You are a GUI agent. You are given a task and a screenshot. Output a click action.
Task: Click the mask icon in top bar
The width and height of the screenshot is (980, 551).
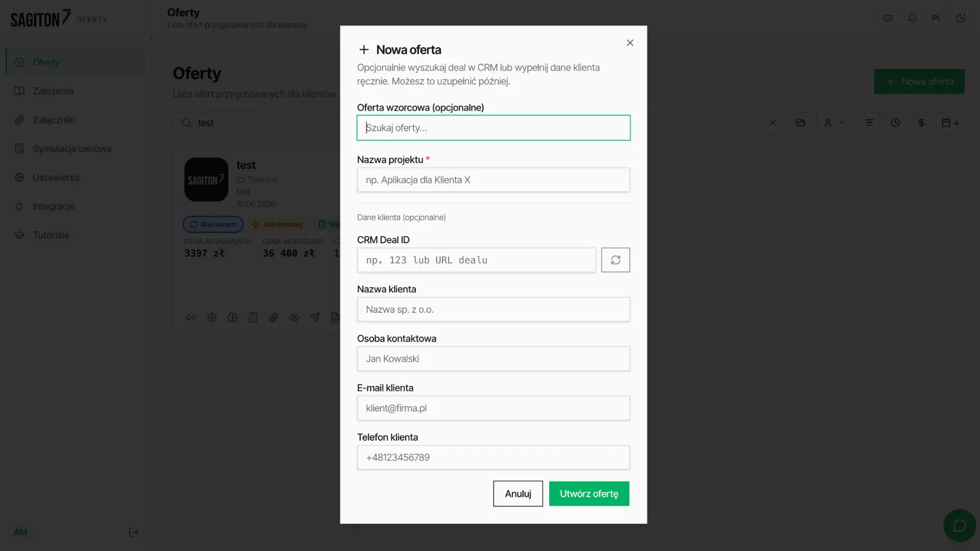click(888, 18)
